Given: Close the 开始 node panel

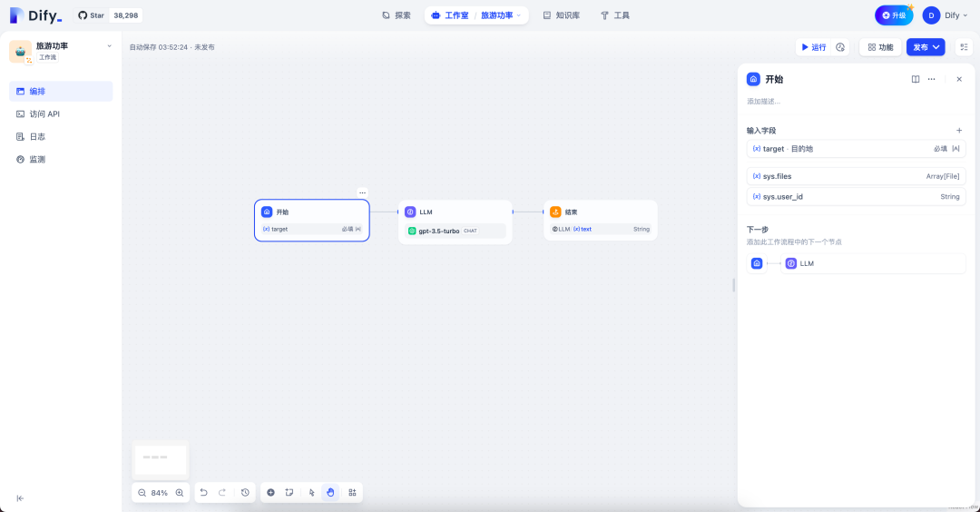Looking at the screenshot, I should click(x=959, y=79).
